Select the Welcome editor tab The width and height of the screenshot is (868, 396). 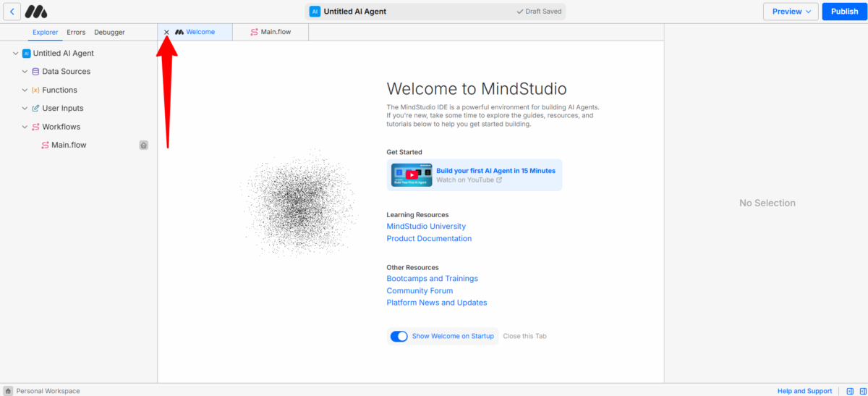pyautogui.click(x=195, y=32)
